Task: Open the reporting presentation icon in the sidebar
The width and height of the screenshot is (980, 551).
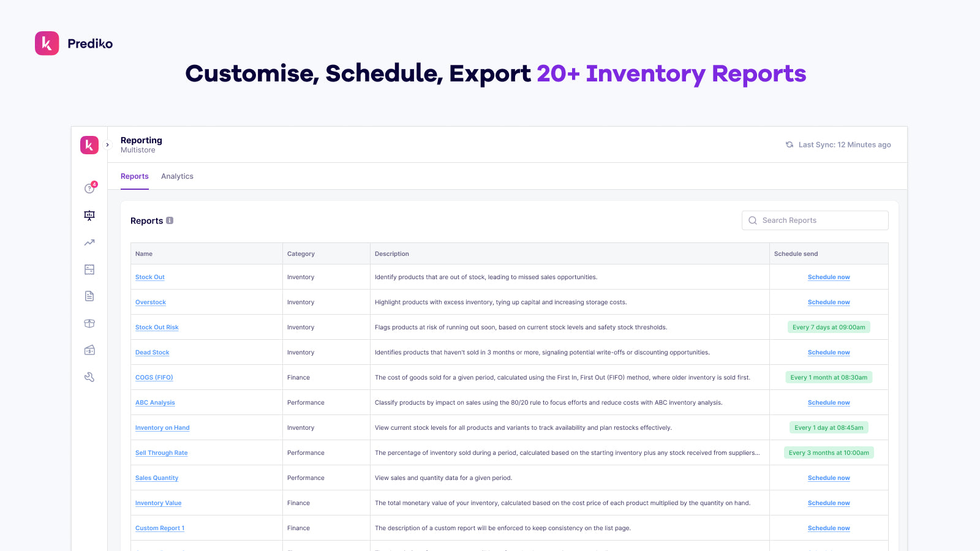Action: click(89, 215)
